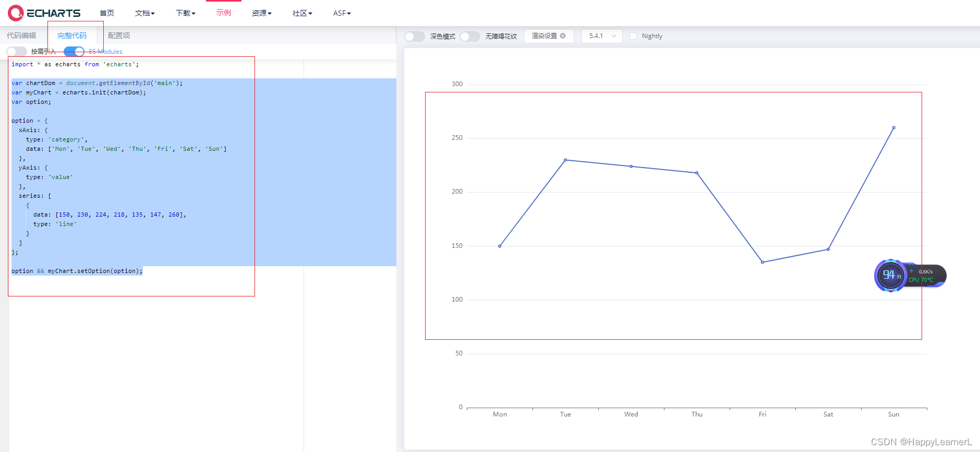Switch to the 完整代码 tab
The height and width of the screenshot is (452, 980).
point(72,35)
